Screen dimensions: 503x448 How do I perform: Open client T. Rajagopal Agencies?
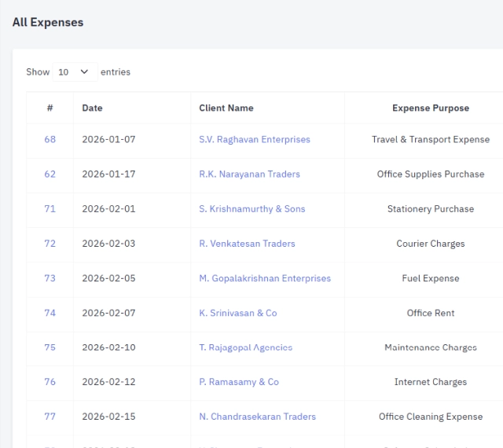[246, 347]
